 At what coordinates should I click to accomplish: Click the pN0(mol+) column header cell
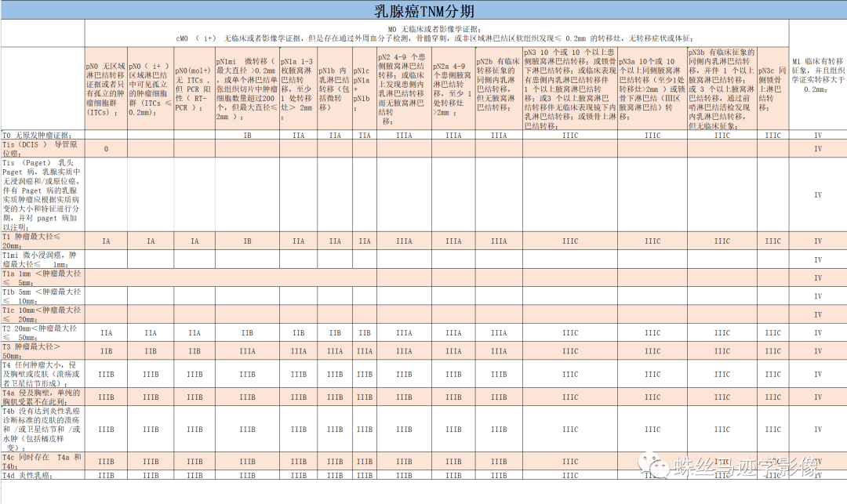click(194, 89)
